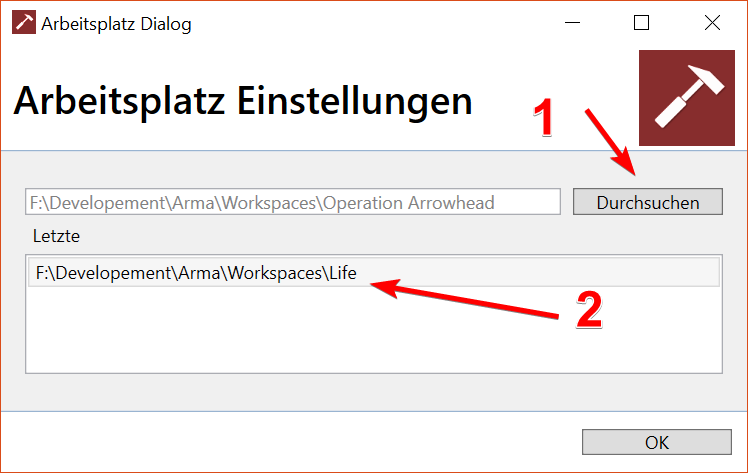
Task: Click the red number 2 annotation
Action: (x=590, y=310)
